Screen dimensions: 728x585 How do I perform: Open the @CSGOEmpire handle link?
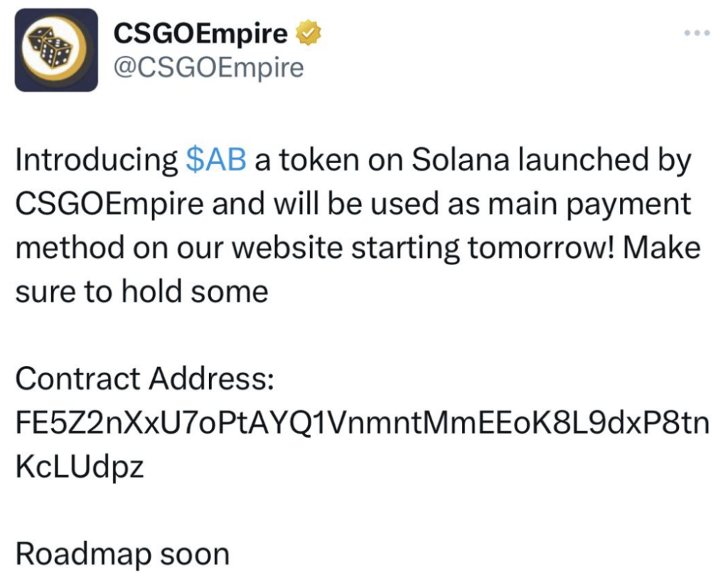click(x=208, y=68)
